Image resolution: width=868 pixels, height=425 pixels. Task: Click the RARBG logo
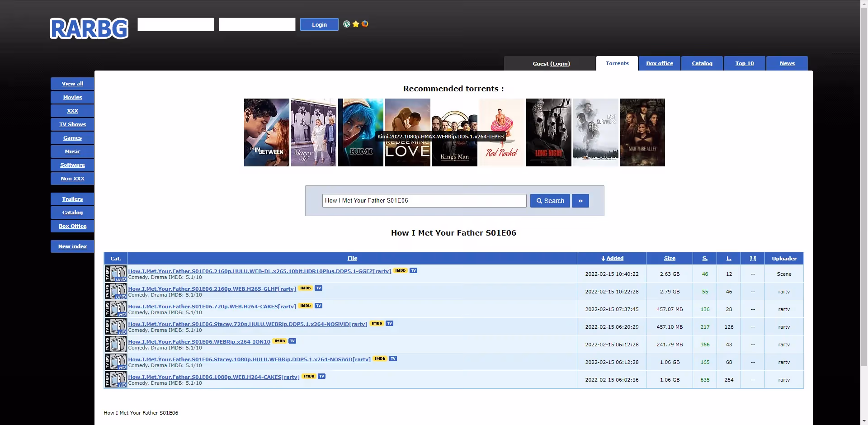[89, 28]
